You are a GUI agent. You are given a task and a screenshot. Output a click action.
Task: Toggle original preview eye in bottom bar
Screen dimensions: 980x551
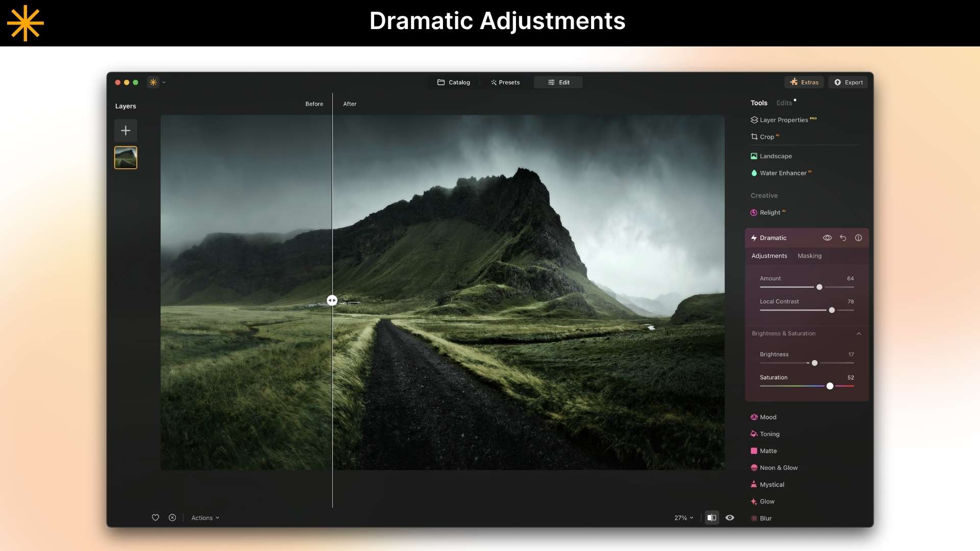tap(730, 517)
